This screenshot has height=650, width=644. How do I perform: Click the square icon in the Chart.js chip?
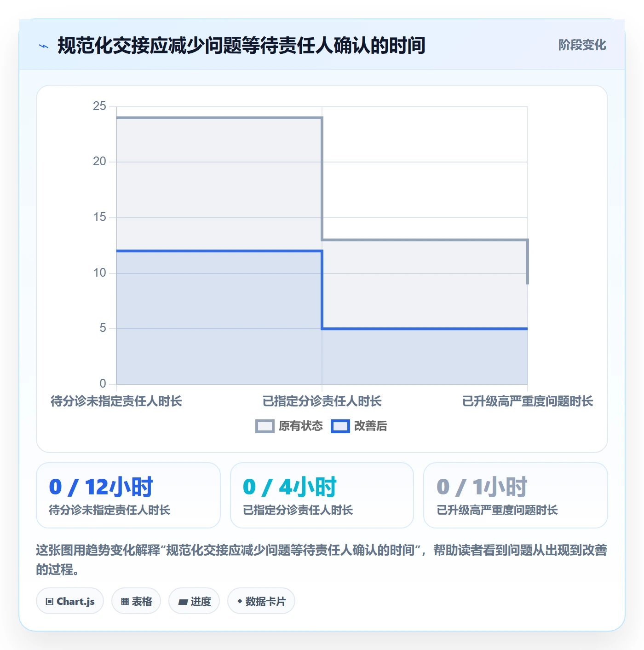50,601
